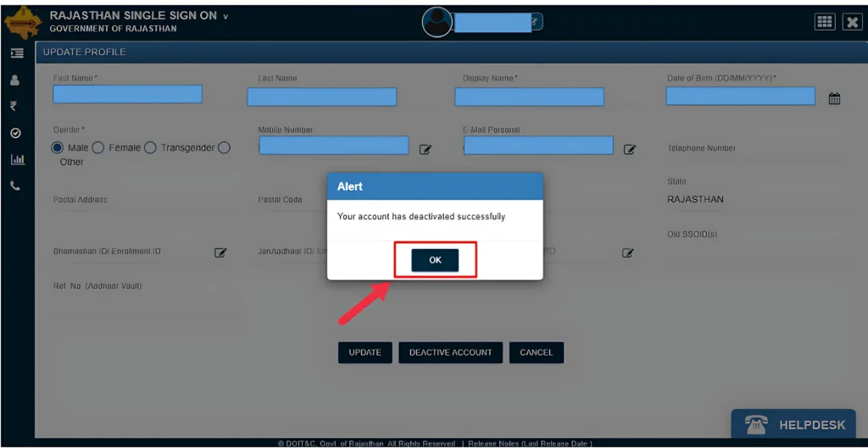The image size is (868, 448).
Task: Edit the Mobile Number via pencil icon
Action: (426, 149)
